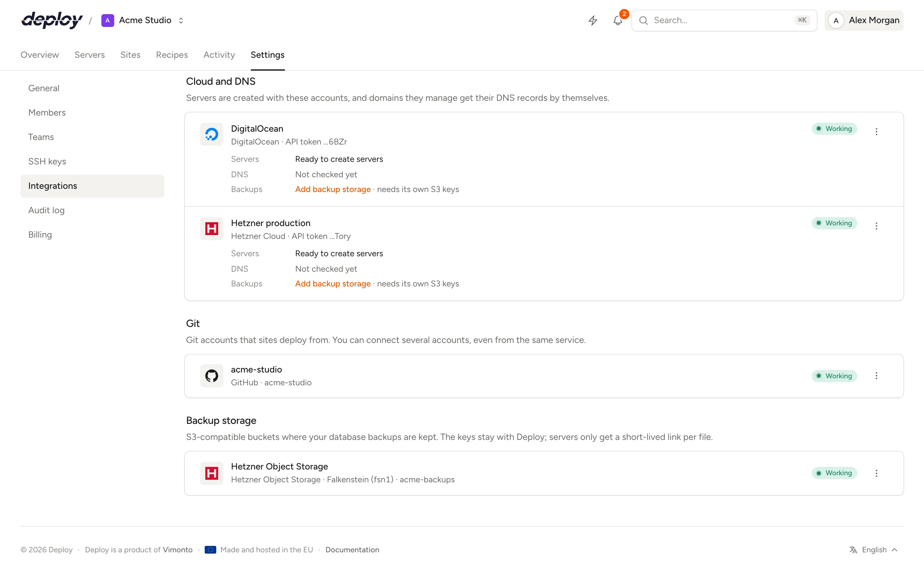Open the Documentation footer link
Screen dimensions: 924x578
pyautogui.click(x=352, y=550)
